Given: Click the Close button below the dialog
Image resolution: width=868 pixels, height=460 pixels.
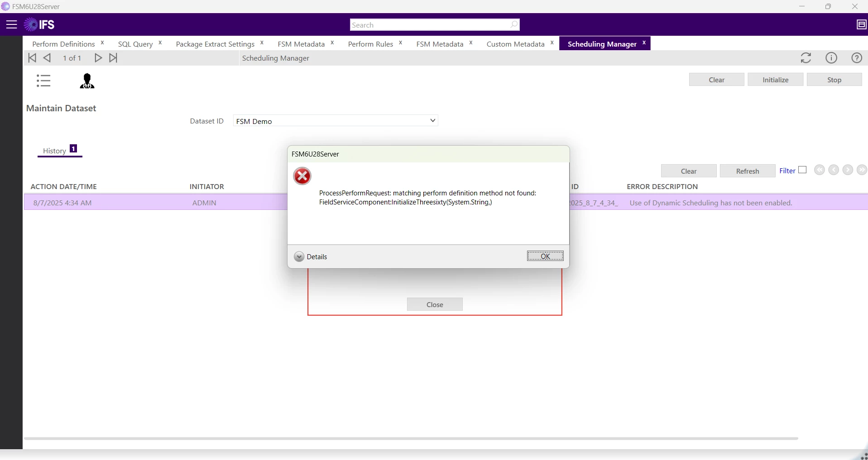Looking at the screenshot, I should [435, 304].
